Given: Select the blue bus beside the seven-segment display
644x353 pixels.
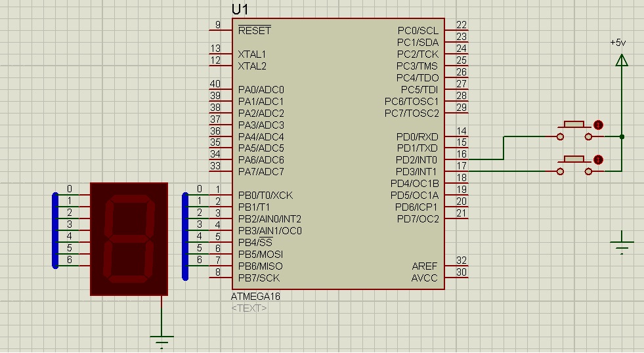Looking at the screenshot, I should pos(55,230).
